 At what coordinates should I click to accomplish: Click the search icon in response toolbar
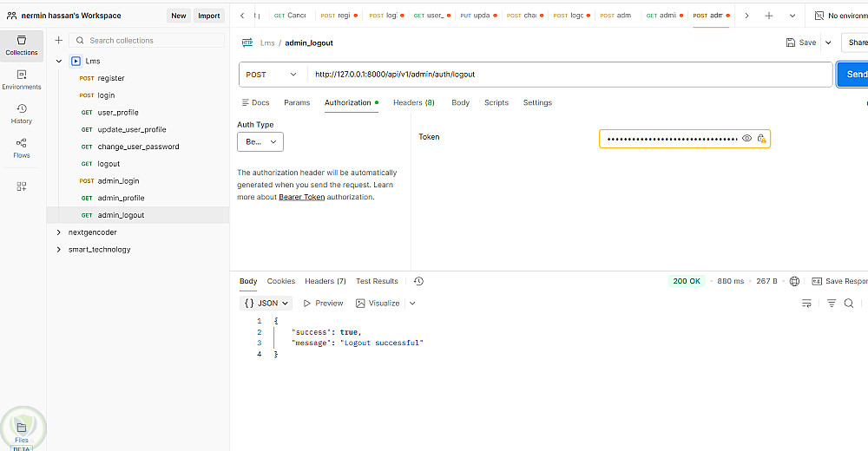[x=849, y=303]
